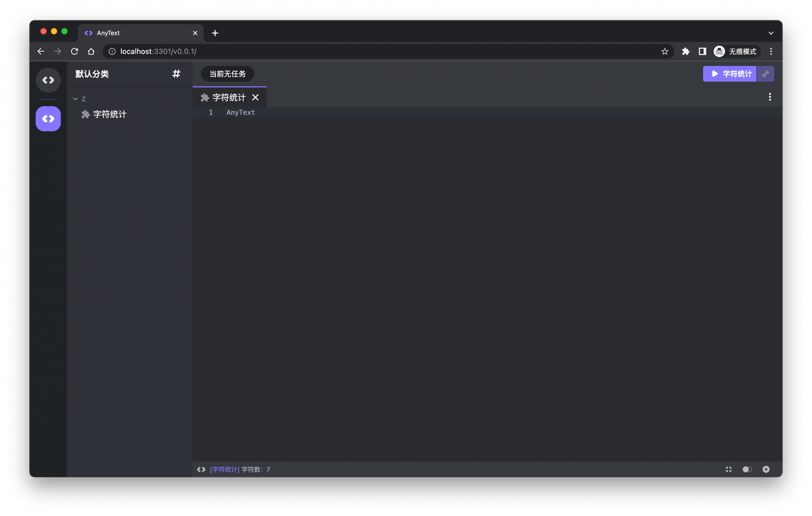Bookmark the page with the star icon
The width and height of the screenshot is (812, 516).
pyautogui.click(x=664, y=51)
